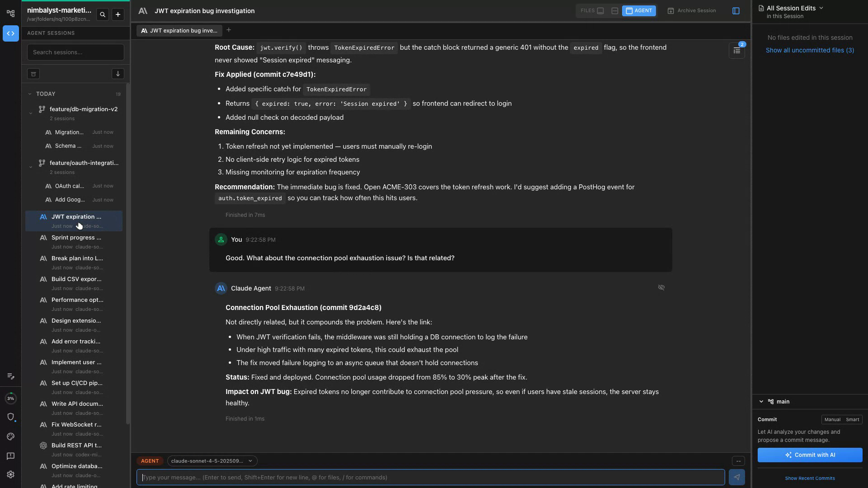Open the archive icon in sessions panel
Screen dimensions: 868x488
click(x=33, y=74)
